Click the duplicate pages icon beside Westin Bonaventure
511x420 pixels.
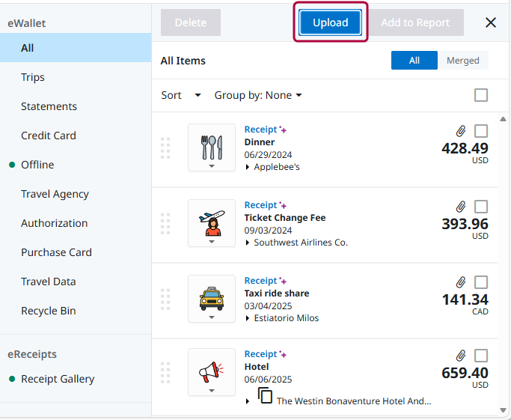click(265, 396)
